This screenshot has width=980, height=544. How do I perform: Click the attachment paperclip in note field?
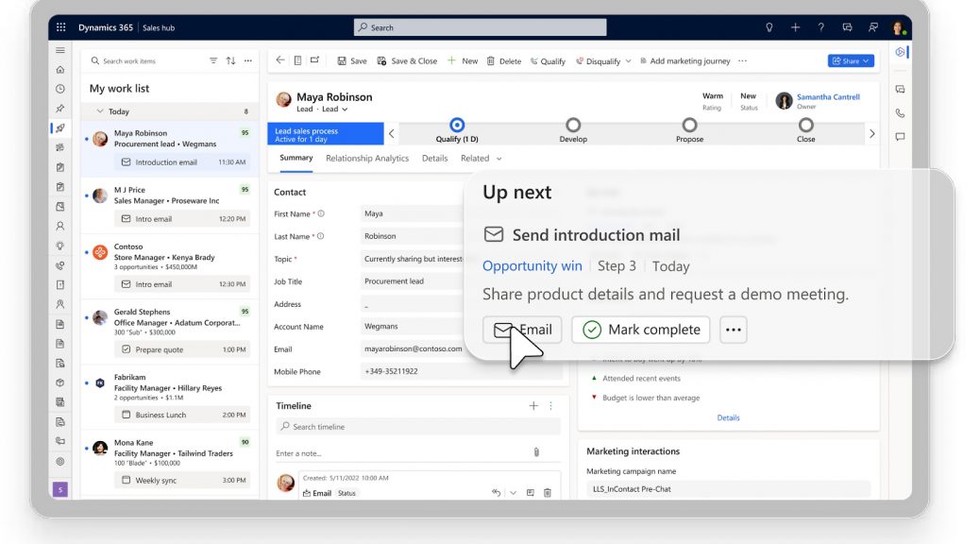tap(536, 452)
